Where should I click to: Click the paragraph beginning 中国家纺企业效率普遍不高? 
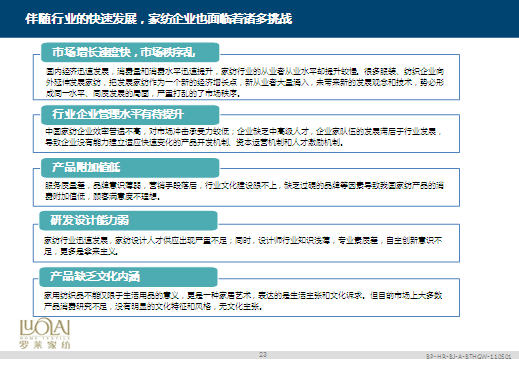click(x=244, y=137)
